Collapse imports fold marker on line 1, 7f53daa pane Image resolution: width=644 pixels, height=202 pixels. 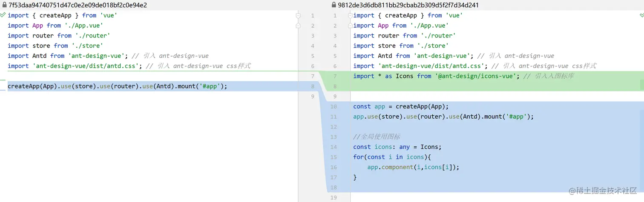298,15
